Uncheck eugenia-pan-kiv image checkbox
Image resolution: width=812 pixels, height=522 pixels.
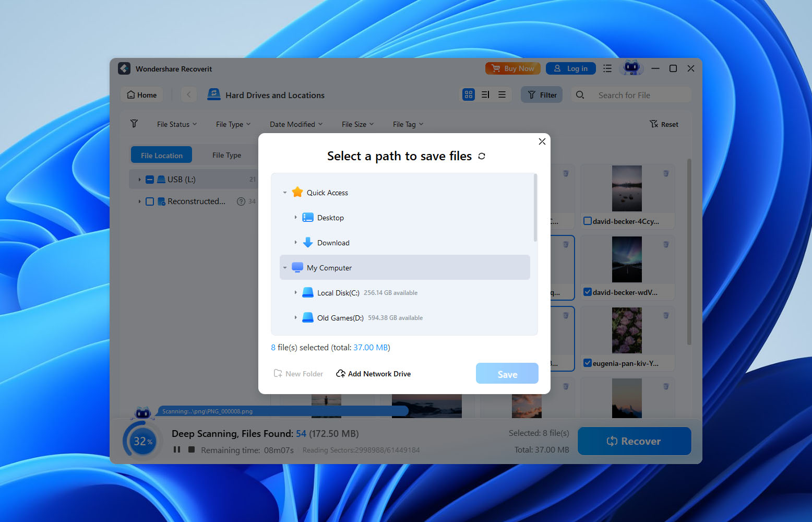click(x=588, y=363)
